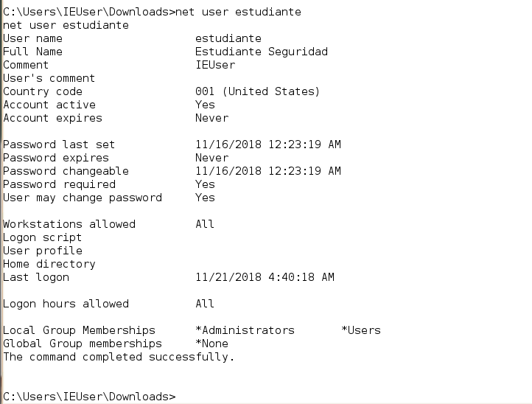Click the Last logon timestamp value
This screenshot has width=532, height=404.
(265, 277)
